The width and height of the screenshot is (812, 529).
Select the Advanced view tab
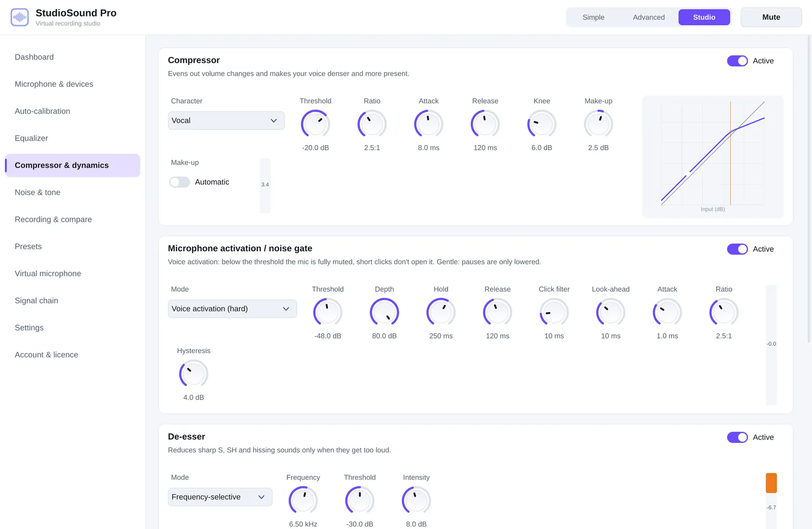click(649, 17)
